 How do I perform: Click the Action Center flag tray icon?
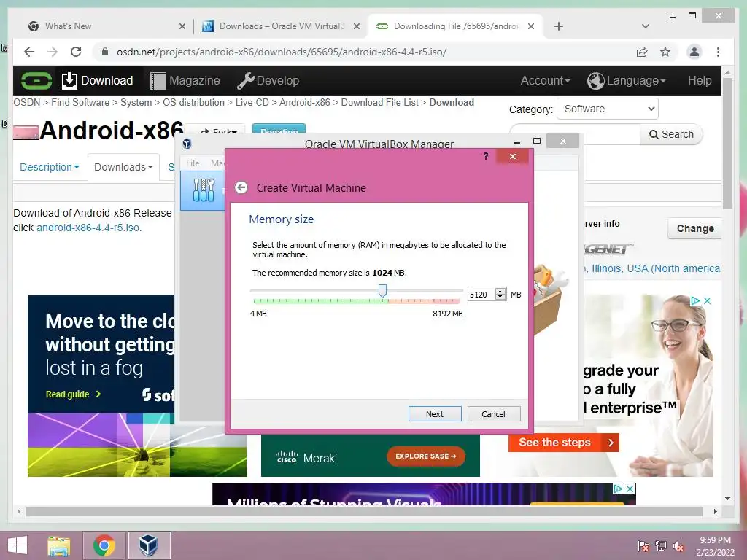(643, 545)
